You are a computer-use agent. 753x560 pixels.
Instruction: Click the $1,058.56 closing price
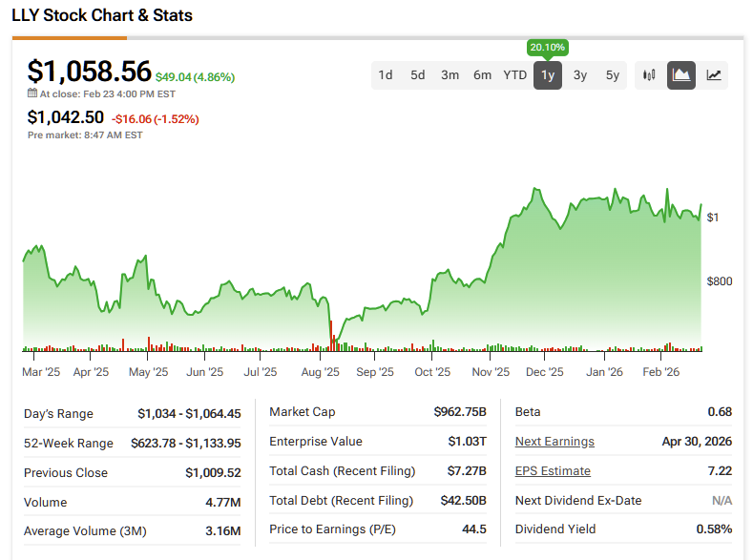click(90, 71)
